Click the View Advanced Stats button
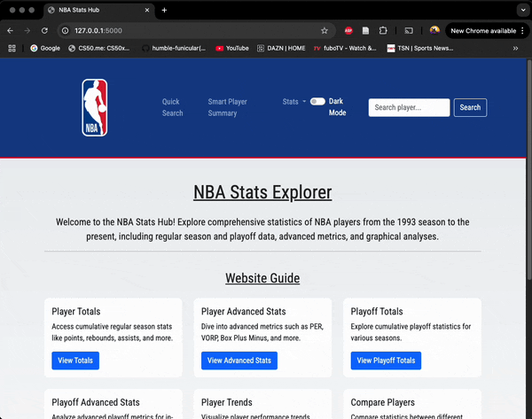Image resolution: width=532 pixels, height=419 pixels. (x=239, y=361)
